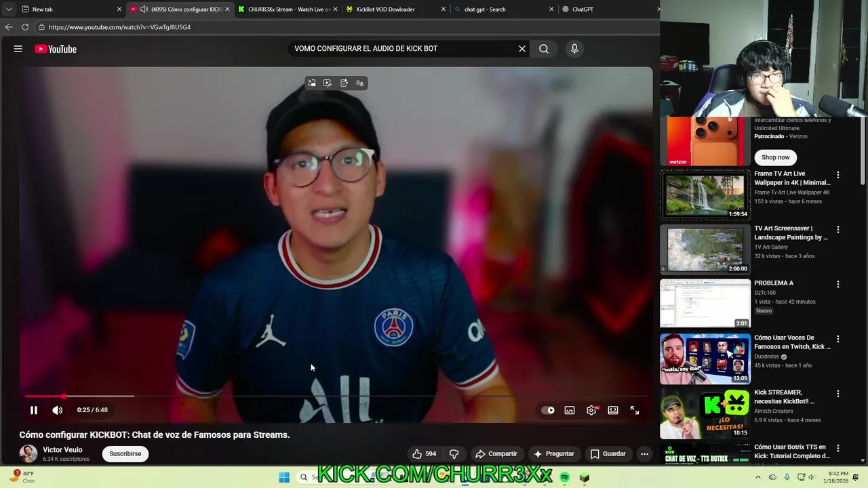This screenshot has width=868, height=488.
Task: Seek on the red progress bar
Action: tap(336, 396)
